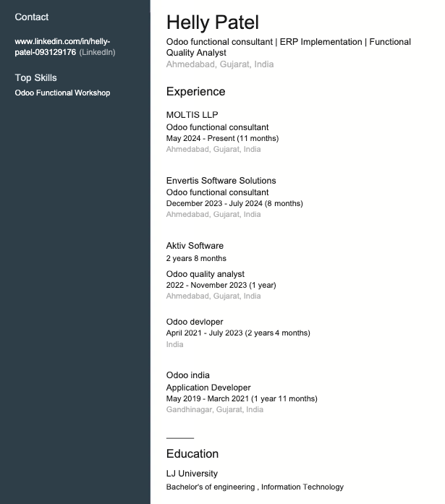Click the Application Developer job title

point(208,388)
